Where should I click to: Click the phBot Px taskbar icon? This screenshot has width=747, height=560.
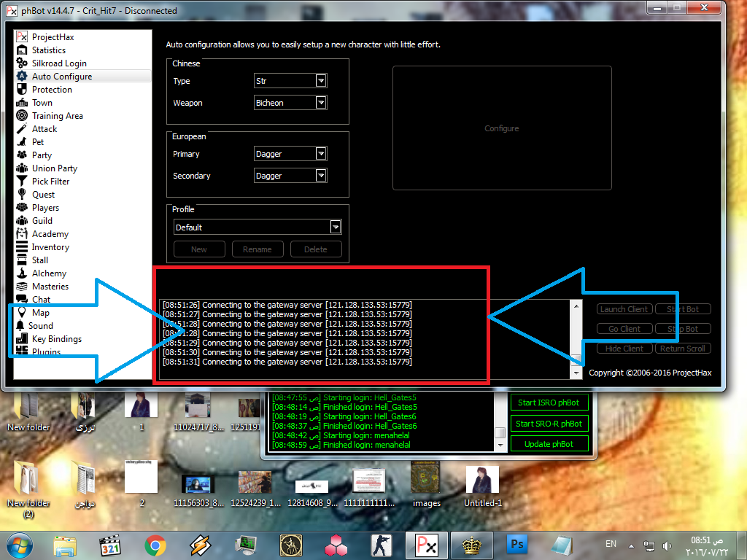427,545
